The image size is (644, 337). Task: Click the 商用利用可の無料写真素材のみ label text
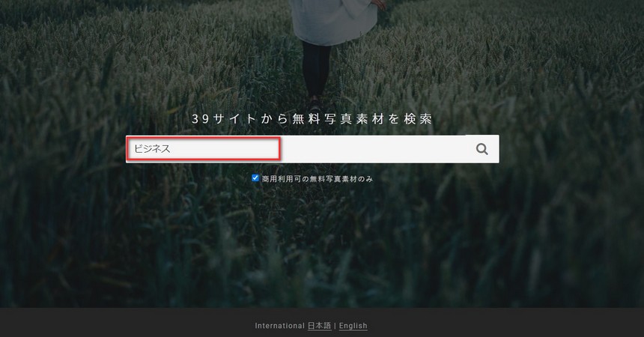(317, 179)
